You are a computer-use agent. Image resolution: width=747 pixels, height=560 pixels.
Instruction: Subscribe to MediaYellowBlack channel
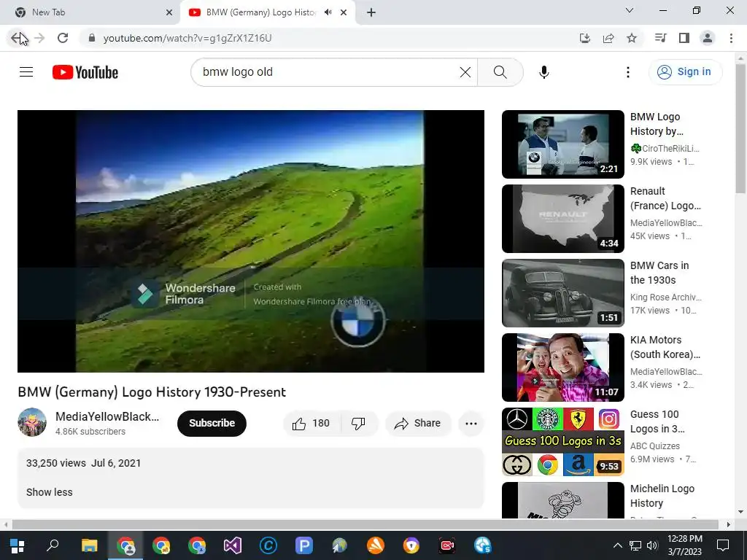pyautogui.click(x=212, y=424)
